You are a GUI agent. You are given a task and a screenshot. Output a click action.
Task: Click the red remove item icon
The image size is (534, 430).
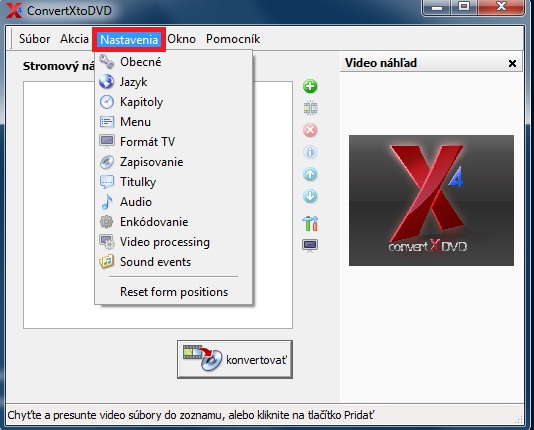310,130
